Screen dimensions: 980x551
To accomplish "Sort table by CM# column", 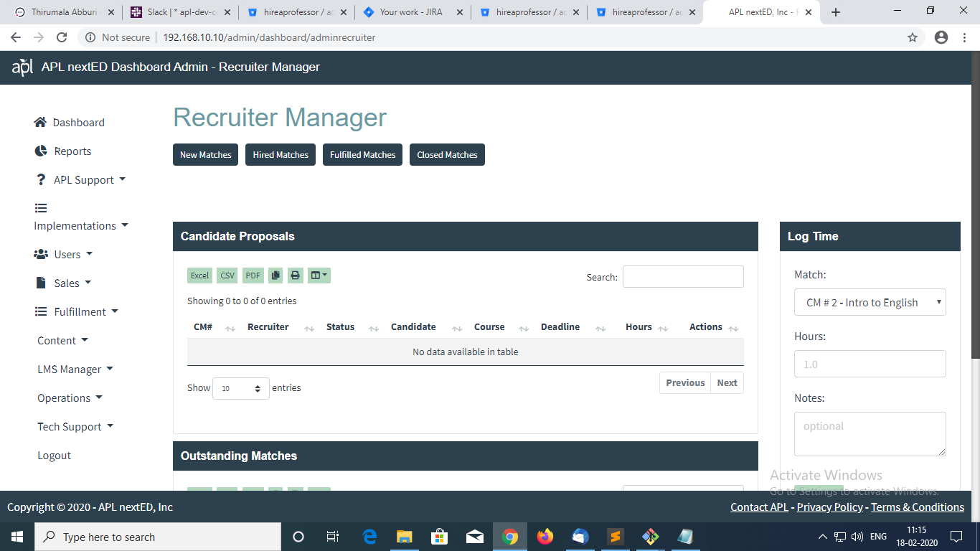I will coord(203,327).
